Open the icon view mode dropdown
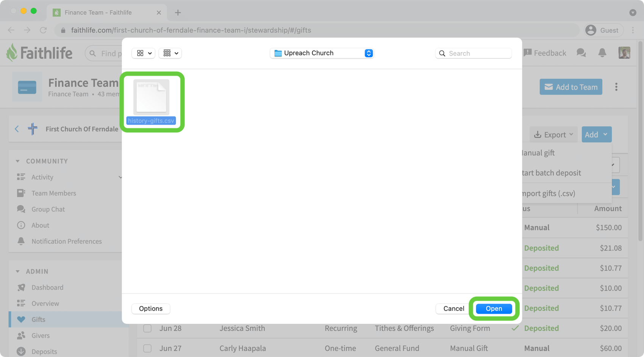This screenshot has height=357, width=644. (144, 53)
